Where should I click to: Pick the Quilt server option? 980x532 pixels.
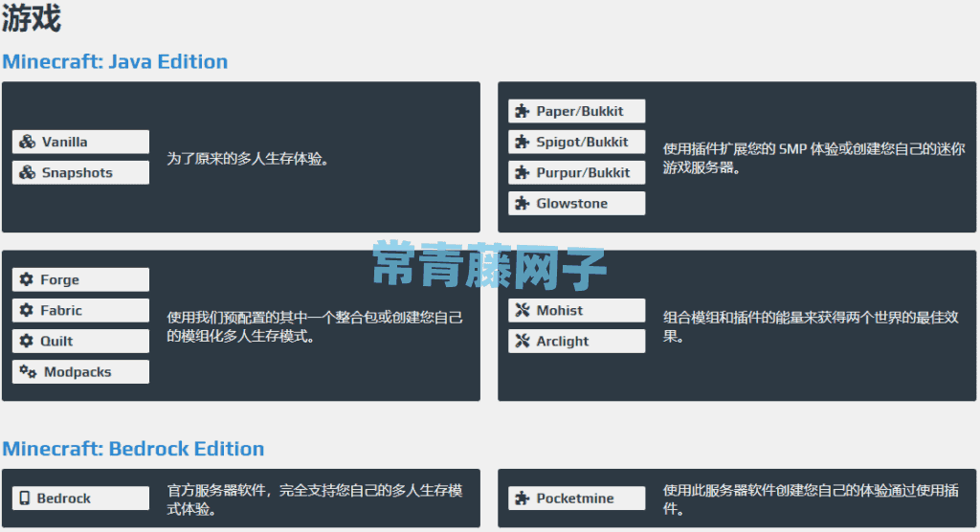click(x=80, y=341)
